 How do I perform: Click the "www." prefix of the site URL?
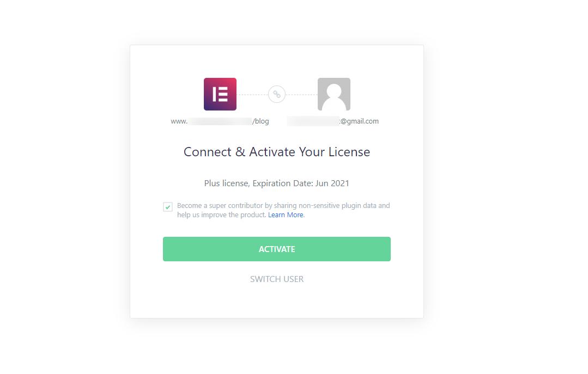tap(179, 121)
